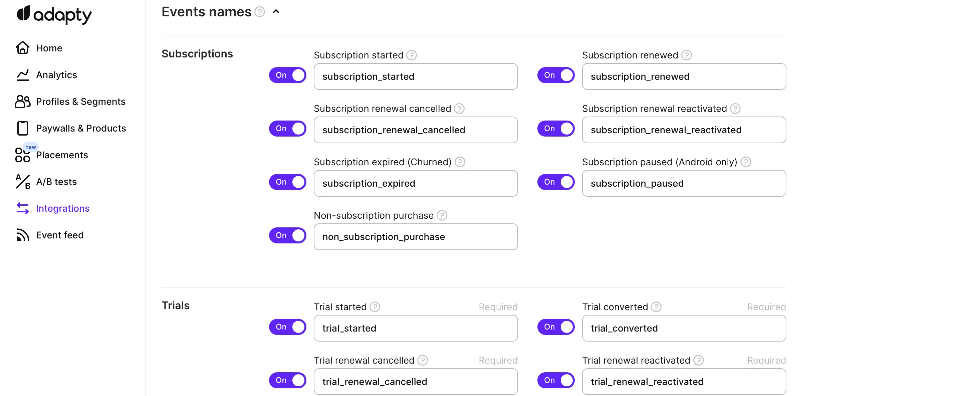
Task: Click help icon next to Events names
Action: pos(259,12)
